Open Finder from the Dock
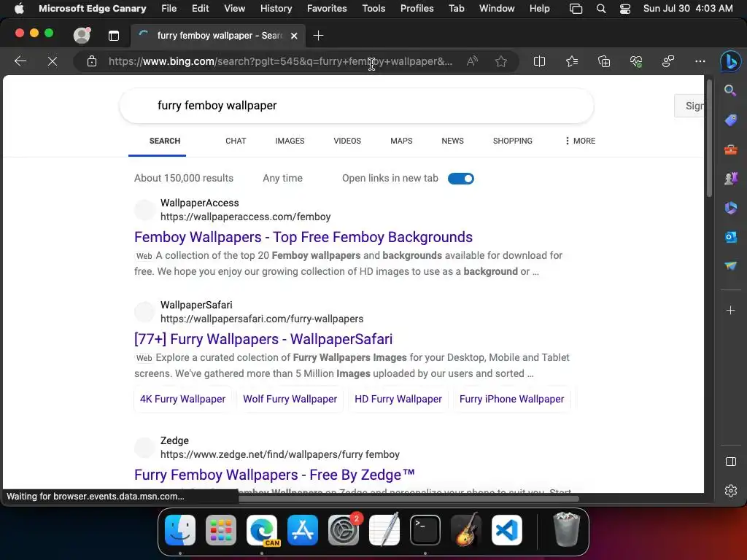This screenshot has width=747, height=560. point(180,530)
